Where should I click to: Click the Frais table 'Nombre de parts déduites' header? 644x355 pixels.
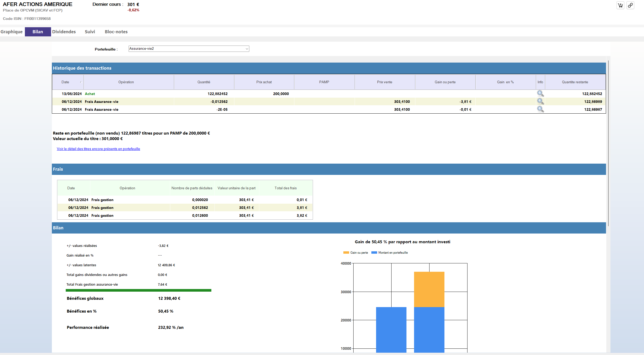pyautogui.click(x=192, y=188)
